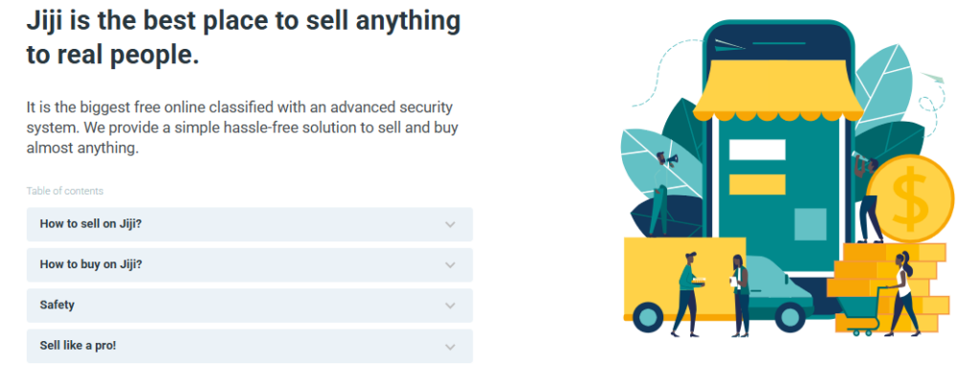This screenshot has height=389, width=980.
Task: Click the Safety section chevron arrow
Action: click(450, 306)
